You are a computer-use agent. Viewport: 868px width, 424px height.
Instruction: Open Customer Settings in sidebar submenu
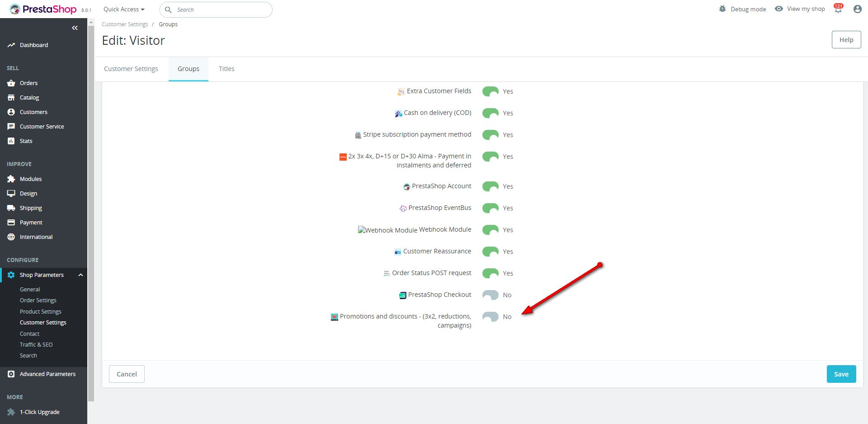tap(43, 323)
